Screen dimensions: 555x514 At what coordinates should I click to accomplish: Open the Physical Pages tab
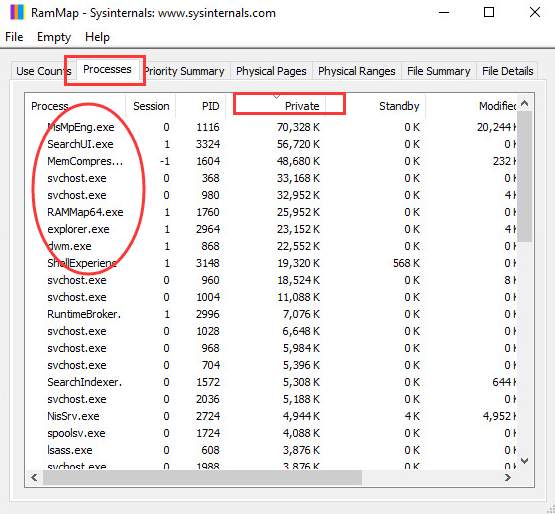pyautogui.click(x=271, y=71)
